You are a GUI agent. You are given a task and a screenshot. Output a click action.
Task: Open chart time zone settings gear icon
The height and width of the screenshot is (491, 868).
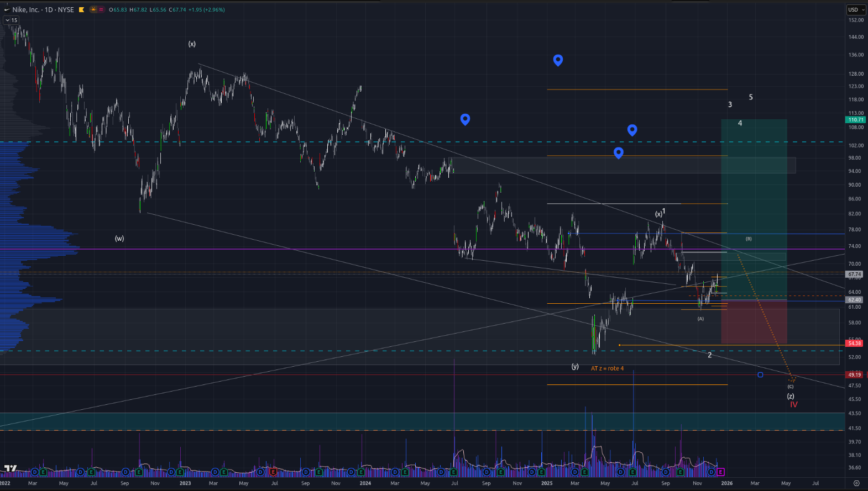pyautogui.click(x=856, y=483)
